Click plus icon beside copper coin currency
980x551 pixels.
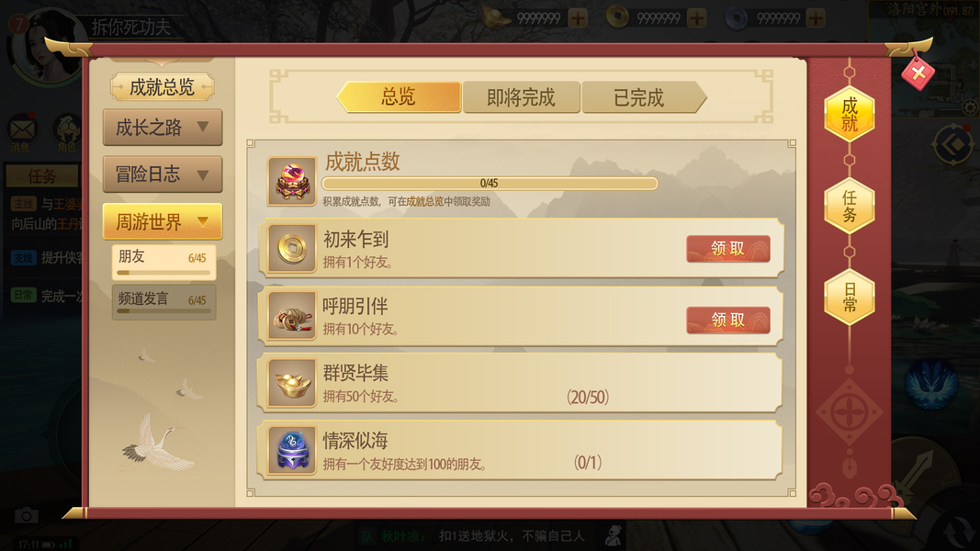[x=696, y=18]
